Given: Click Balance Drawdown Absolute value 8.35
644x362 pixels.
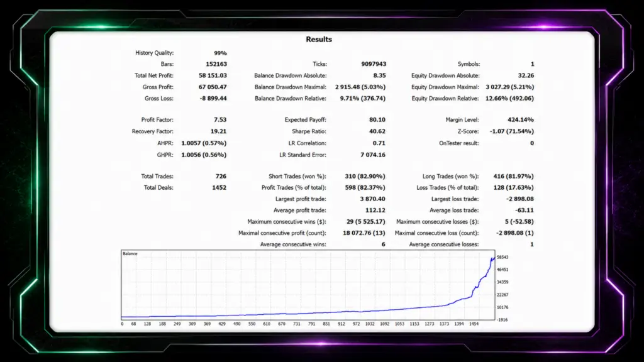Looking at the screenshot, I should tap(379, 75).
